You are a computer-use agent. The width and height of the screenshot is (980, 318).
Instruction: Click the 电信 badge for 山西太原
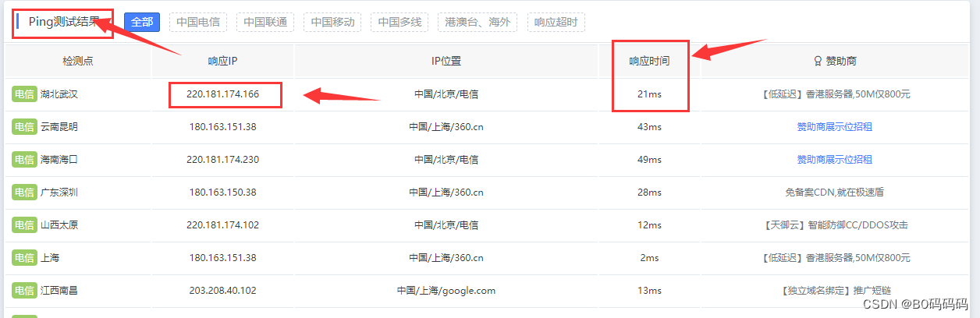(24, 225)
